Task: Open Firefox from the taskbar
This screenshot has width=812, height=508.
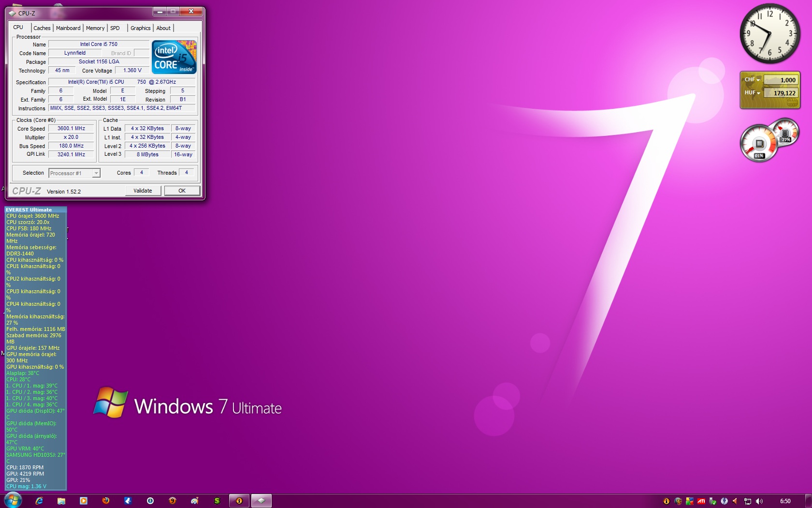Action: pyautogui.click(x=106, y=501)
